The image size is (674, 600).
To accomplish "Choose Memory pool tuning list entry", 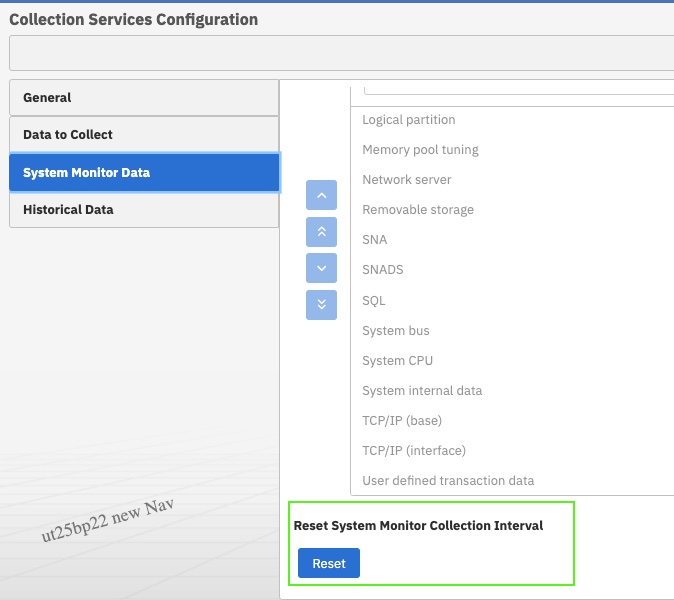I will (420, 150).
